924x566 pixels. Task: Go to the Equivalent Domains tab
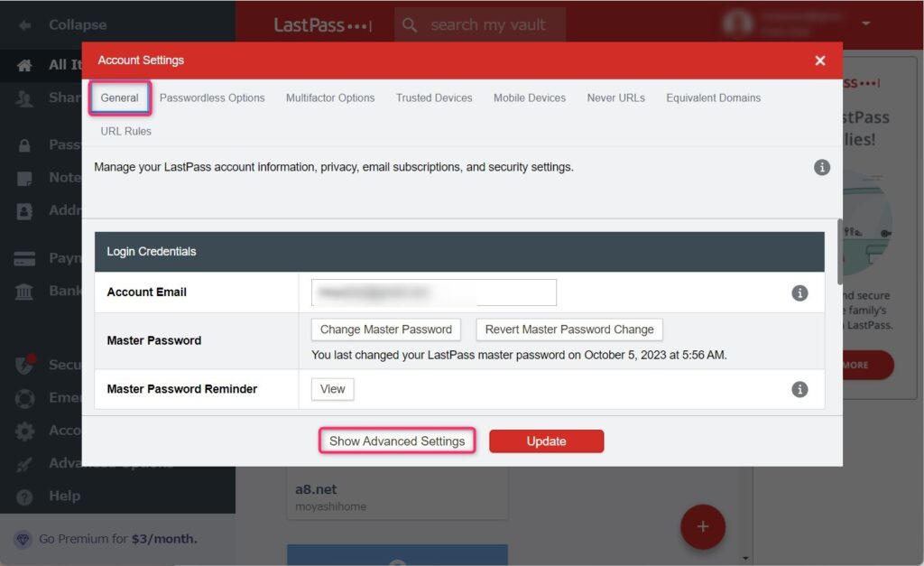point(713,97)
